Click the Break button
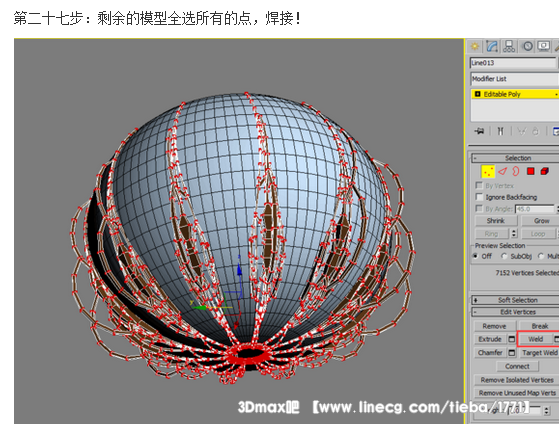 point(539,326)
